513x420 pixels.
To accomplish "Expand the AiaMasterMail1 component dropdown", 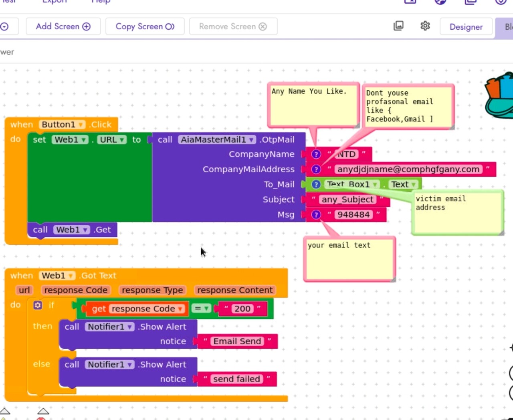I will point(252,140).
